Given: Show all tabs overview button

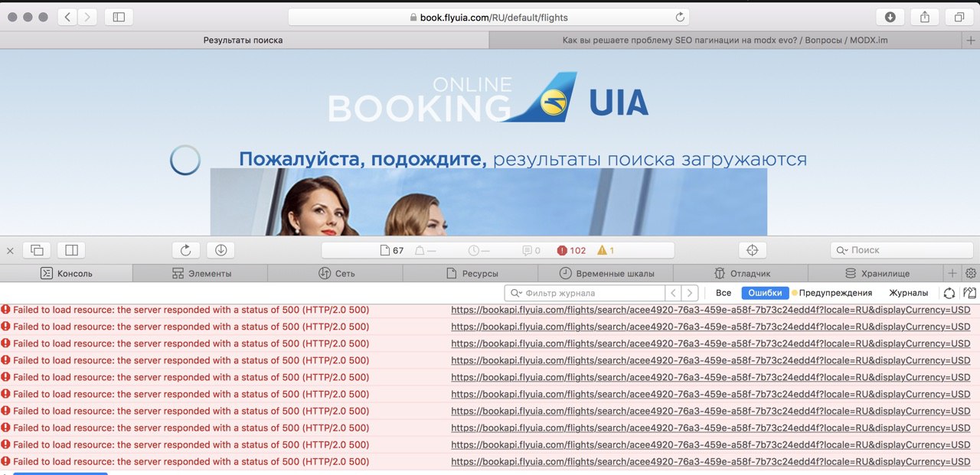Looking at the screenshot, I should tap(959, 17).
